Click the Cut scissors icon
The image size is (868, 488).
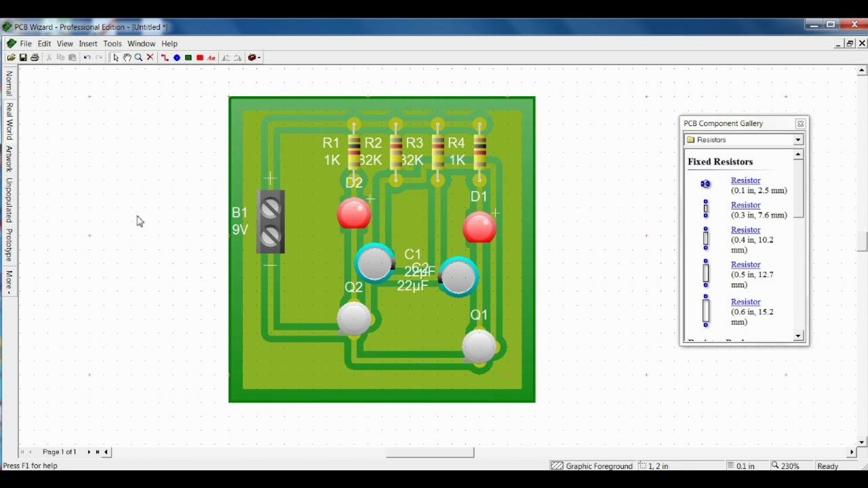[49, 58]
